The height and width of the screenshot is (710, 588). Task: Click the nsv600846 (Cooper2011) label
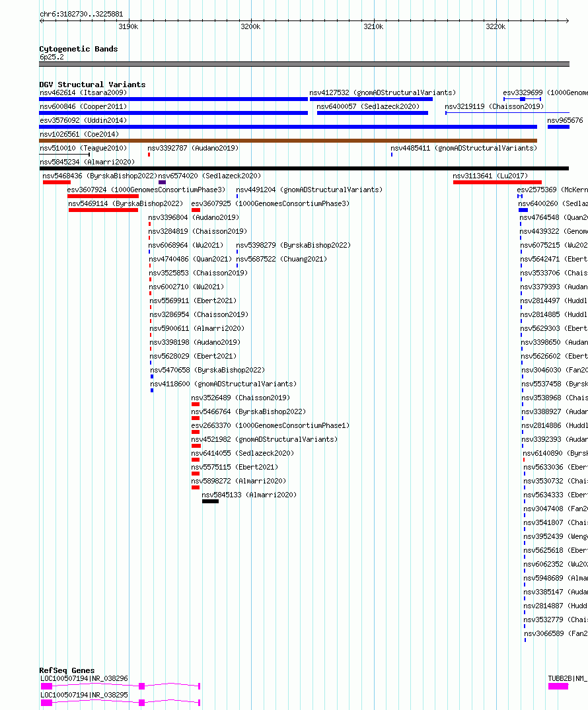83,106
